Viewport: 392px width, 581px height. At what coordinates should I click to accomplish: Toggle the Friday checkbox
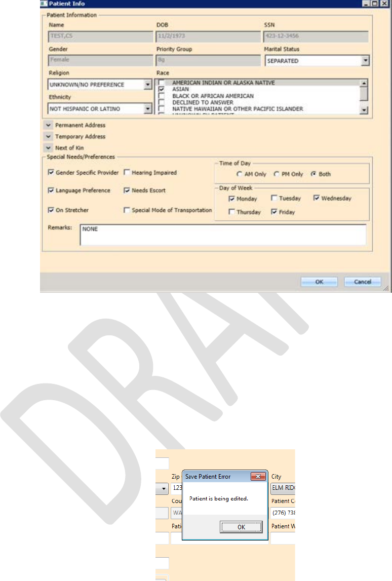[x=274, y=212]
